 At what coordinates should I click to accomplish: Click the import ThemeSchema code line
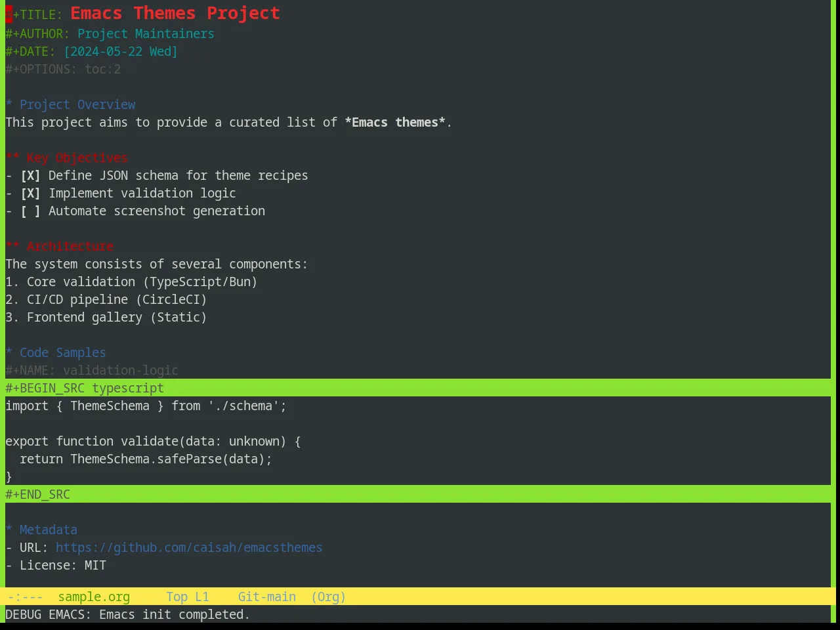[x=146, y=406]
